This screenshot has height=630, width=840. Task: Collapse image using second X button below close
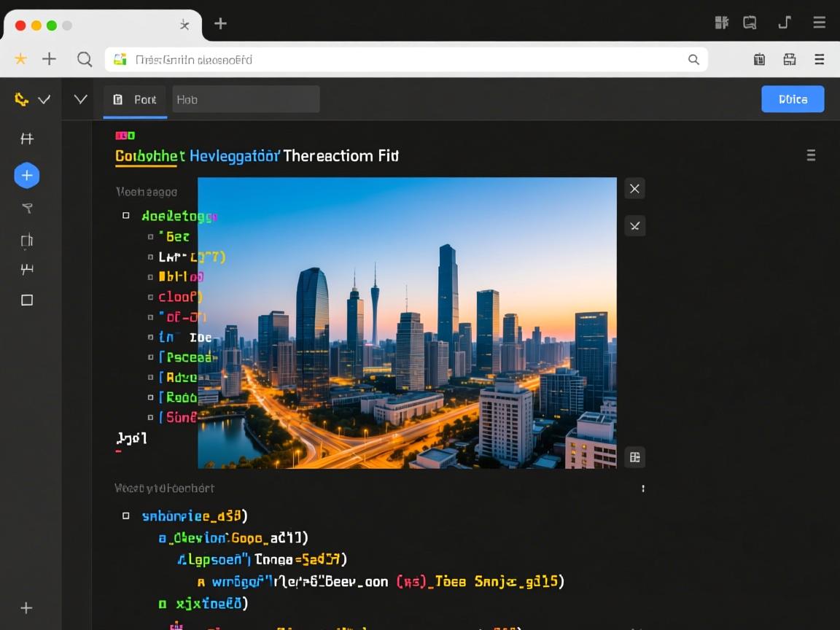634,226
